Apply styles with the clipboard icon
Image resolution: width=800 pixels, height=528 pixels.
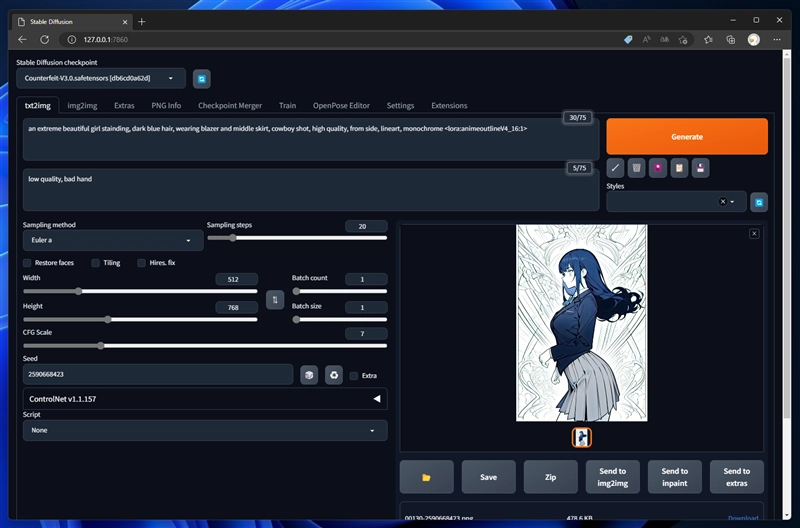tap(679, 168)
